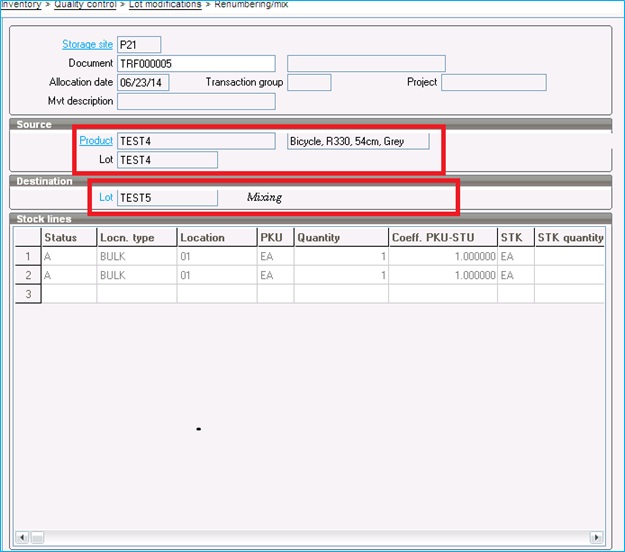The width and height of the screenshot is (625, 552).
Task: Click BULK location type in row 1
Action: click(137, 256)
